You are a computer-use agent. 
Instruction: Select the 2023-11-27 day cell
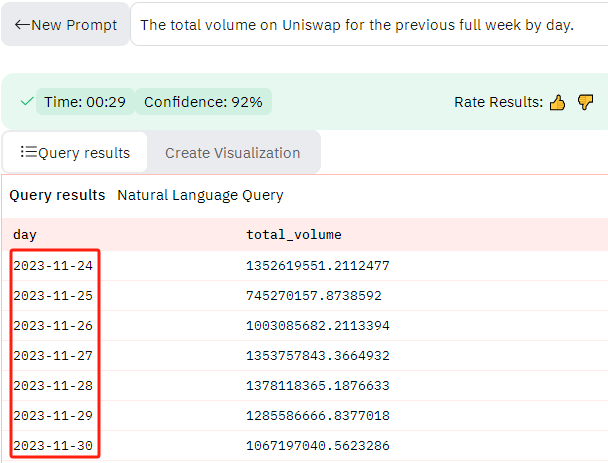tap(53, 355)
